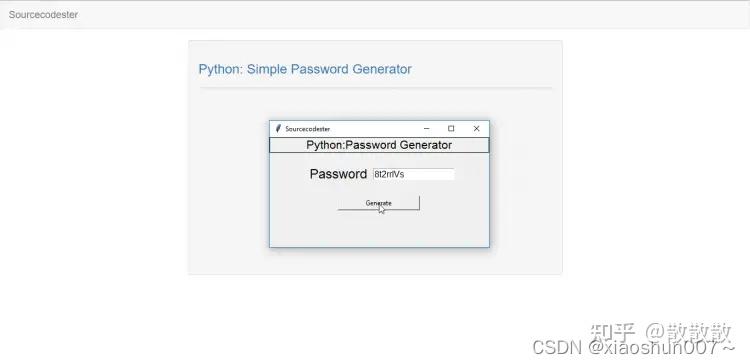Maximize the Sourcecodester password window
Image resolution: width=750 pixels, height=364 pixels.
click(x=451, y=129)
